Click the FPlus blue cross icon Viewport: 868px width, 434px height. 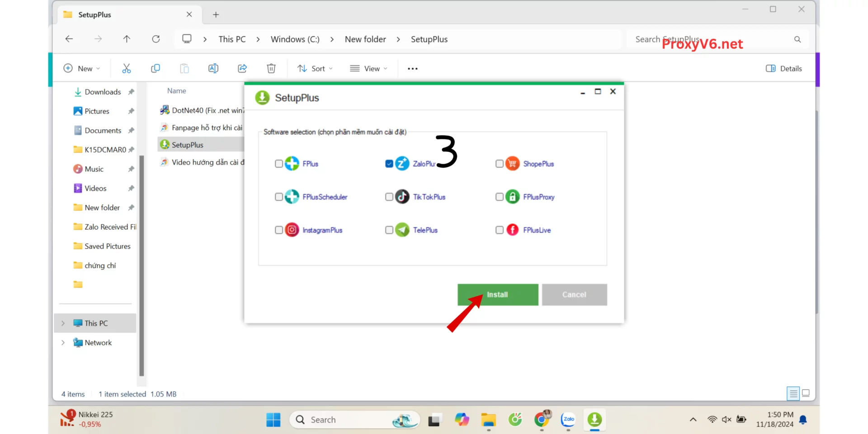[x=292, y=163]
